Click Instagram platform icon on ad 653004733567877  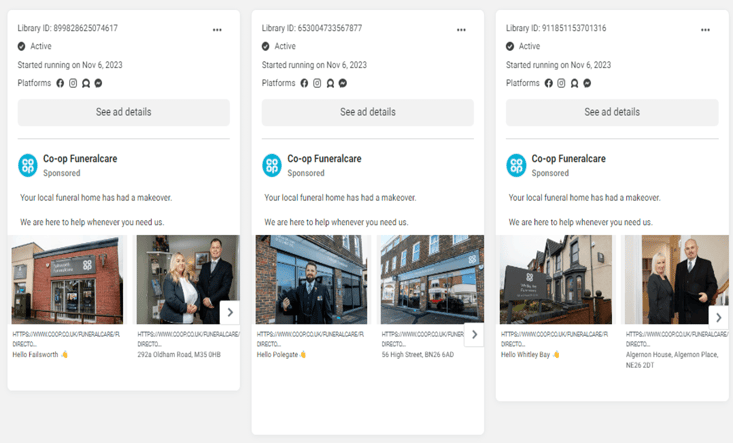317,83
